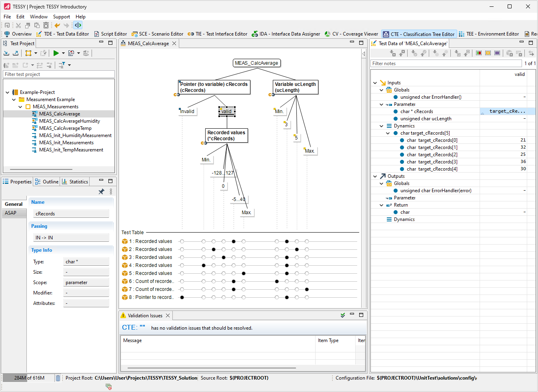
Task: Click the Filter test project field
Action: [x=59, y=74]
